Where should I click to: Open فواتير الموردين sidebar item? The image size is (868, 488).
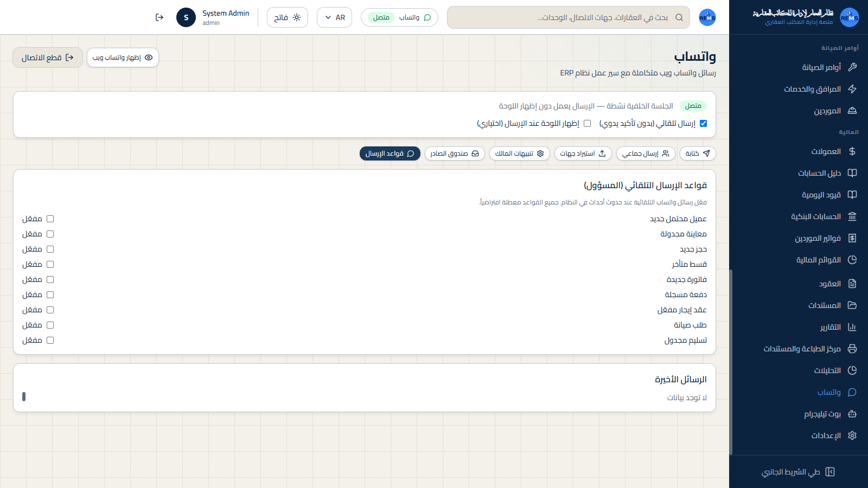click(x=799, y=238)
